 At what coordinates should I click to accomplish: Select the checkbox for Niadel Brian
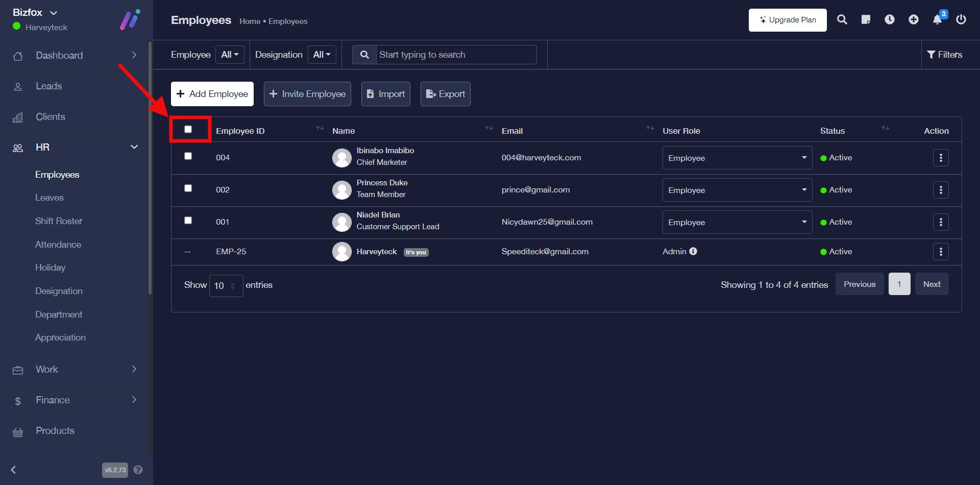[188, 221]
